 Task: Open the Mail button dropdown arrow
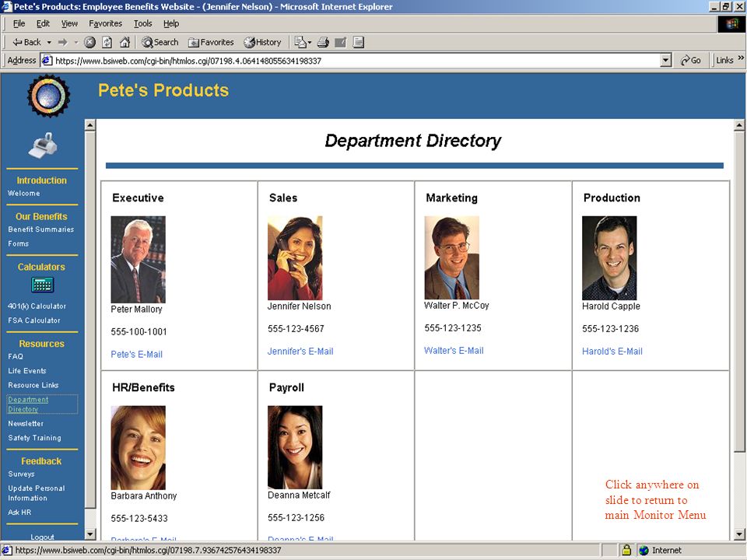pyautogui.click(x=310, y=42)
